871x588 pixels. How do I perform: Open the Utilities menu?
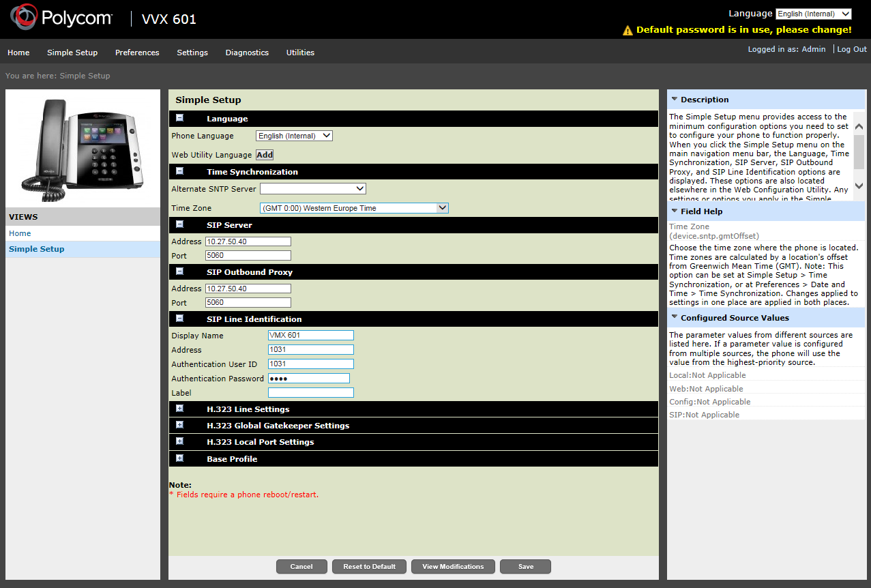300,53
